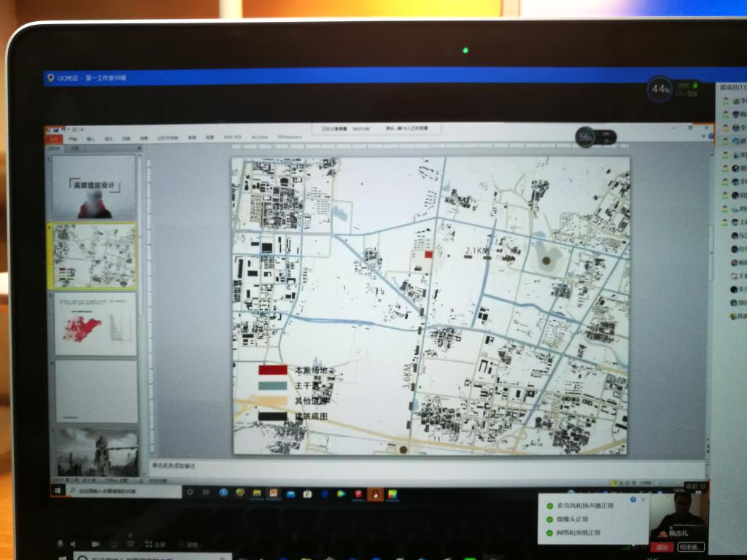Toggle the camera icon in call toolbar
Image resolution: width=747 pixels, height=560 pixels.
pyautogui.click(x=95, y=544)
